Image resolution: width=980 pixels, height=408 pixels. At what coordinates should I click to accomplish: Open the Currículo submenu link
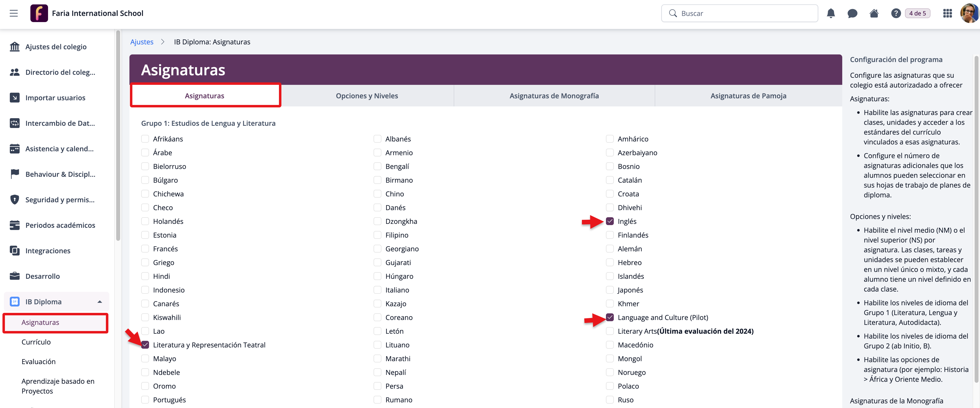36,342
